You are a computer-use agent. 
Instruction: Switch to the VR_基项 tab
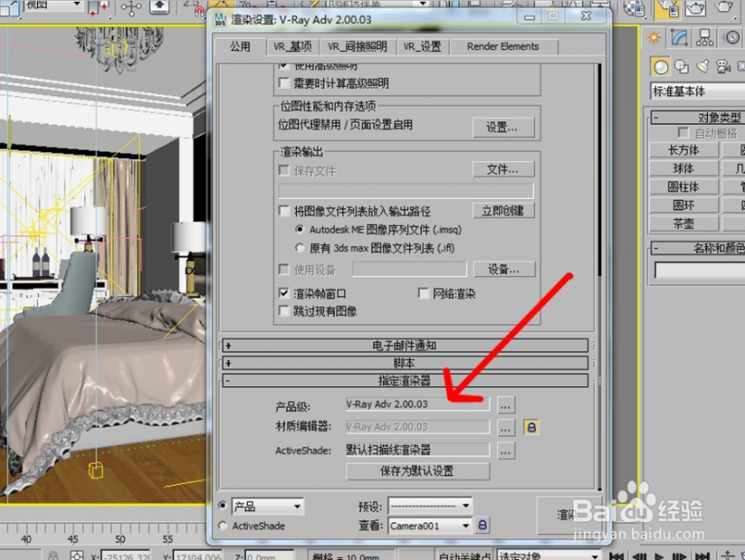pyautogui.click(x=292, y=47)
